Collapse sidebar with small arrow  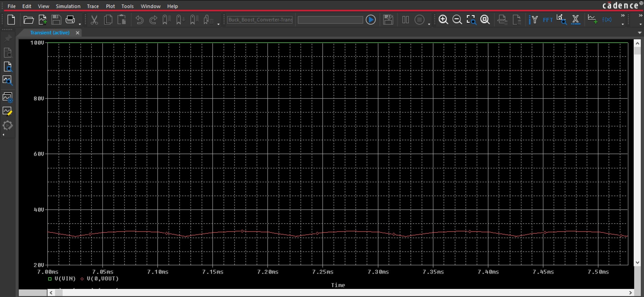point(3,135)
